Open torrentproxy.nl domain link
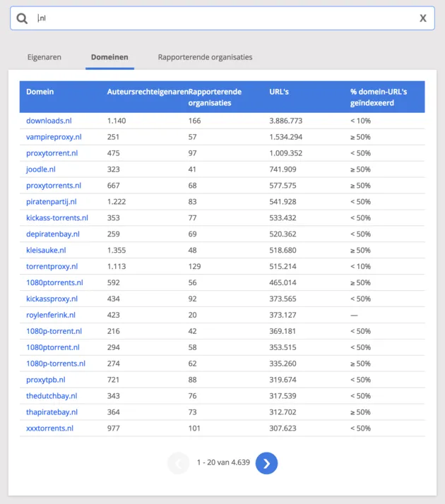 (52, 266)
